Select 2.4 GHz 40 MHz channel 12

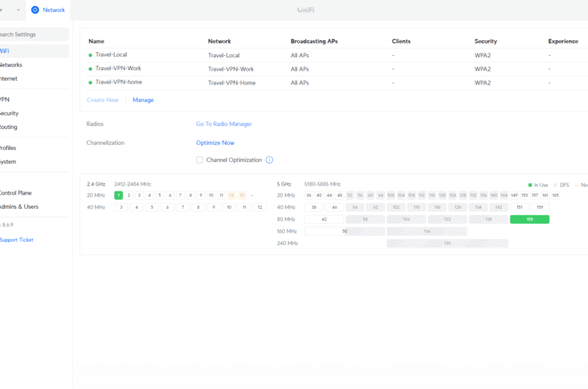pyautogui.click(x=260, y=207)
